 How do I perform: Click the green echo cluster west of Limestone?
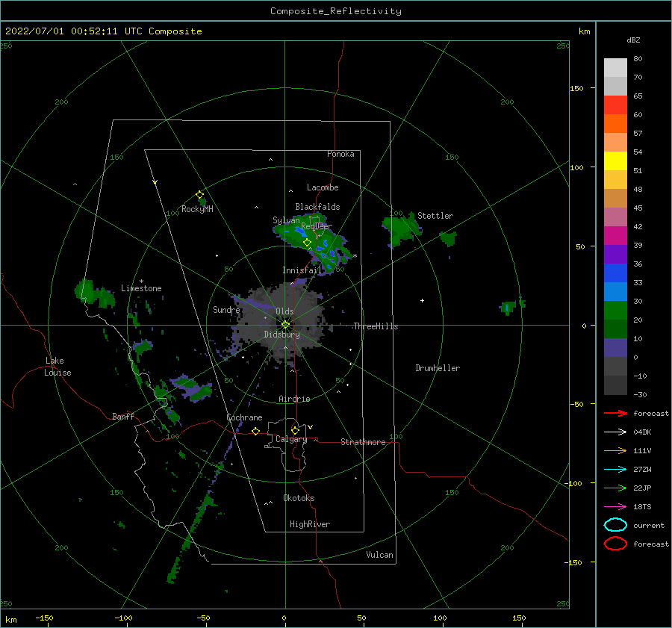click(95, 293)
